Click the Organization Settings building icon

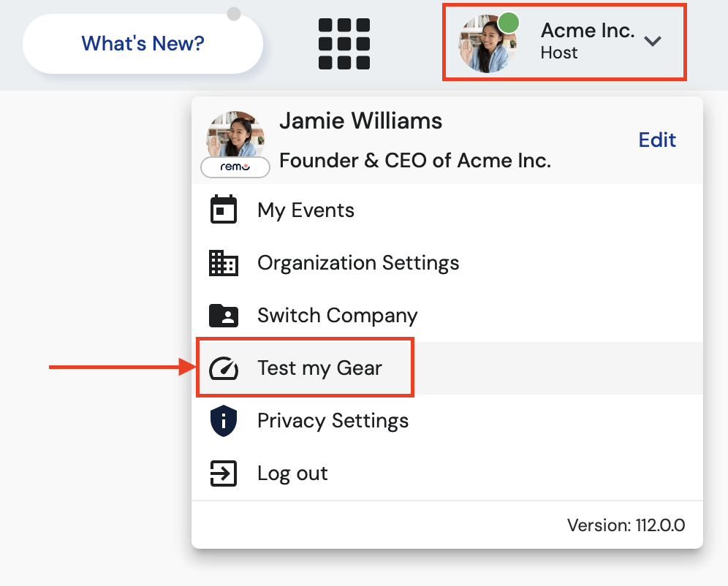[224, 262]
